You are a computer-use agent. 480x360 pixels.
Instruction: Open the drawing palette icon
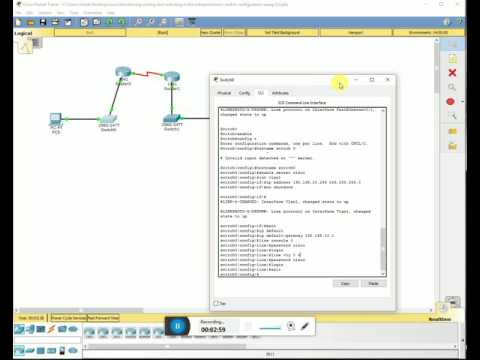click(x=179, y=22)
